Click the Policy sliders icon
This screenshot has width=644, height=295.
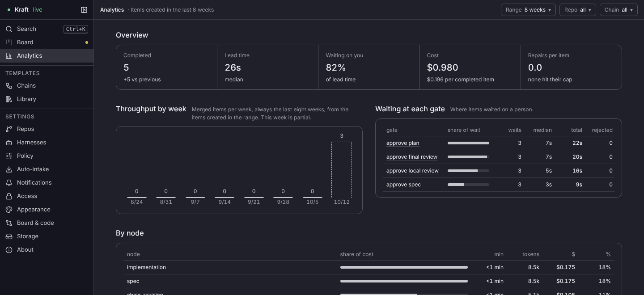(x=9, y=156)
